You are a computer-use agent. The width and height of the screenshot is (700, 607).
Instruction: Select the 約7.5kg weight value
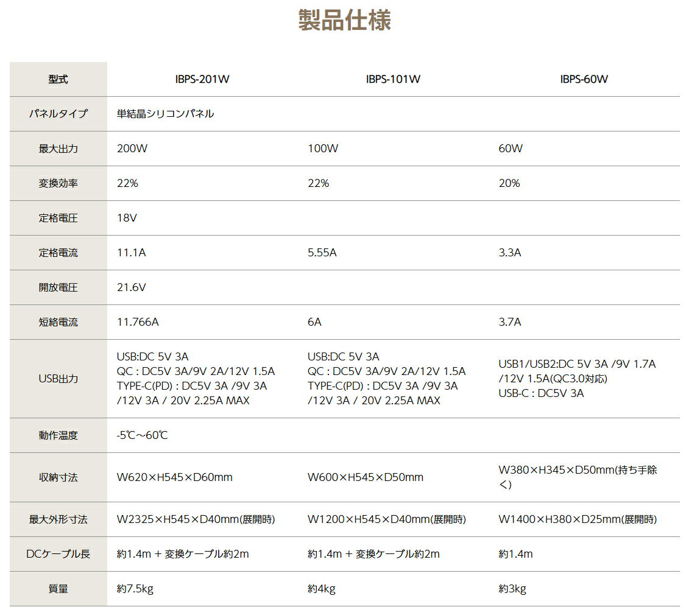[x=135, y=589]
